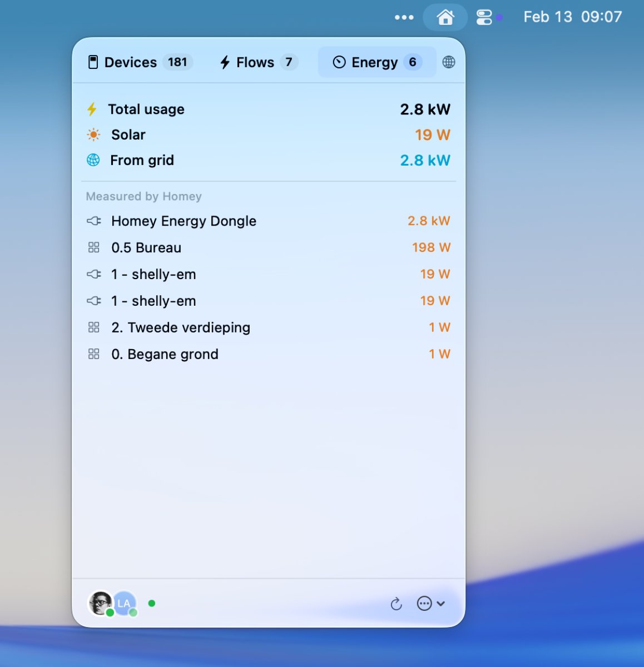Screen dimensions: 644x667
Task: Click the refresh arrow icon
Action: coord(396,604)
